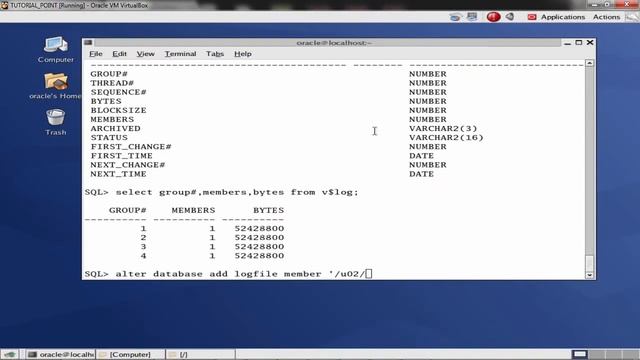The image size is (640, 360).
Task: Click the STATUS column name
Action: click(x=109, y=138)
